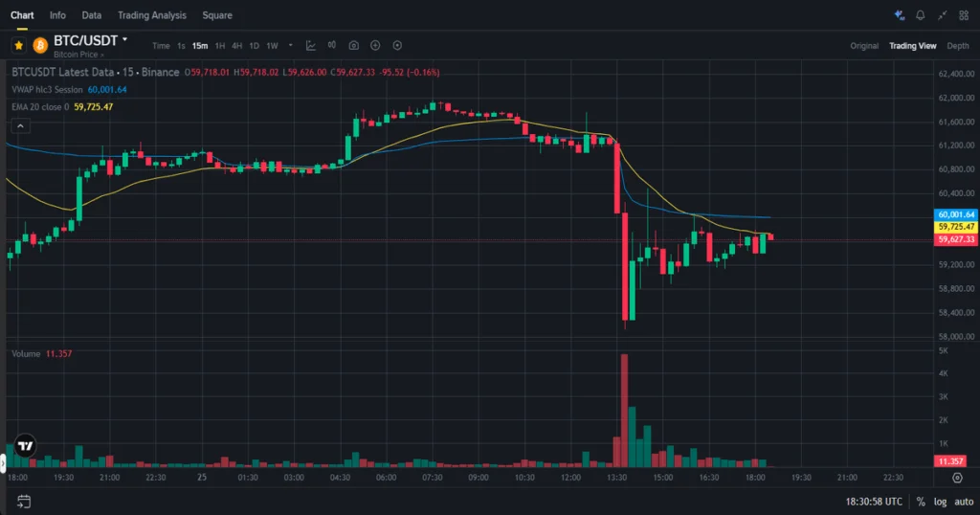Click the sparkle AI icon at top
Screen dimensions: 980x515
(899, 15)
